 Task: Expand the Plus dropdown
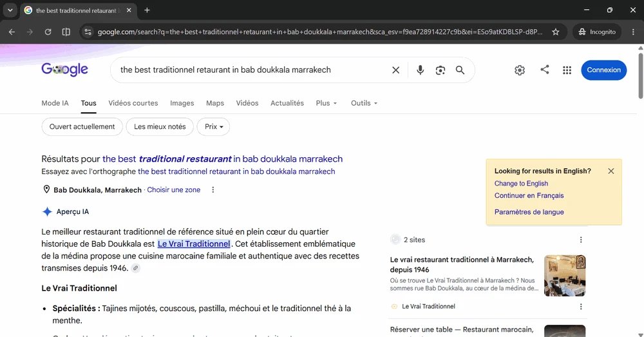tap(326, 103)
